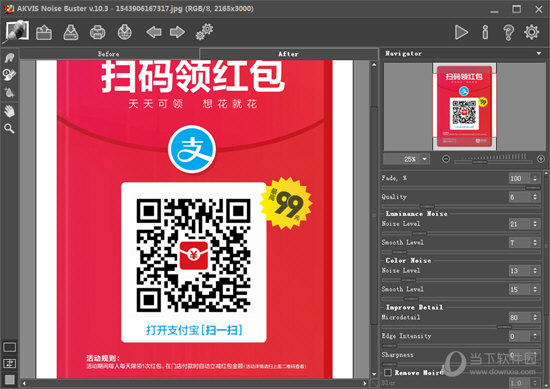Collapse the Navigator panel arrow
Image resolution: width=550 pixels, height=389 pixels.
pos(539,53)
